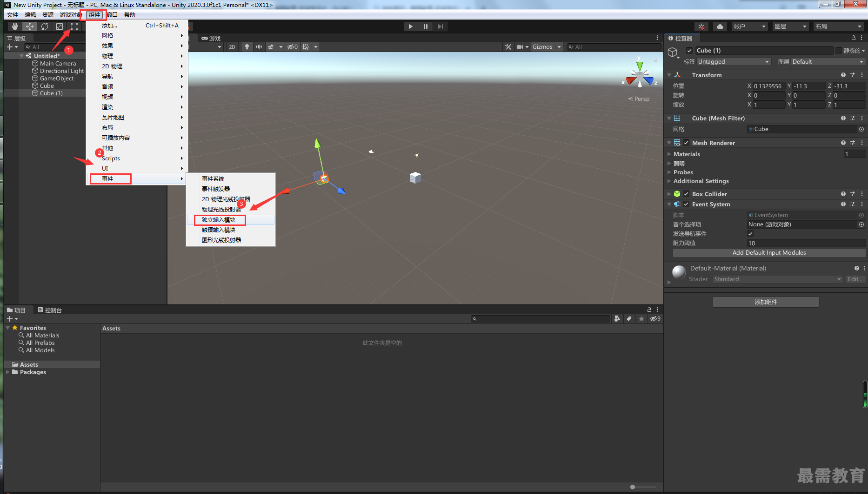Step forward one frame
Image resolution: width=868 pixels, height=494 pixels.
(x=440, y=26)
